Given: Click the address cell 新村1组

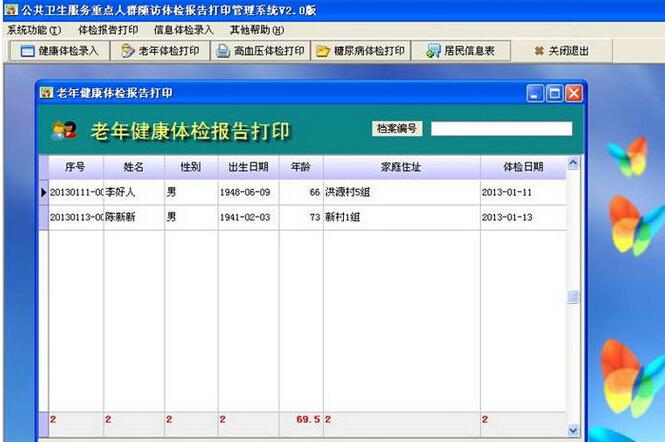Looking at the screenshot, I should tap(401, 217).
